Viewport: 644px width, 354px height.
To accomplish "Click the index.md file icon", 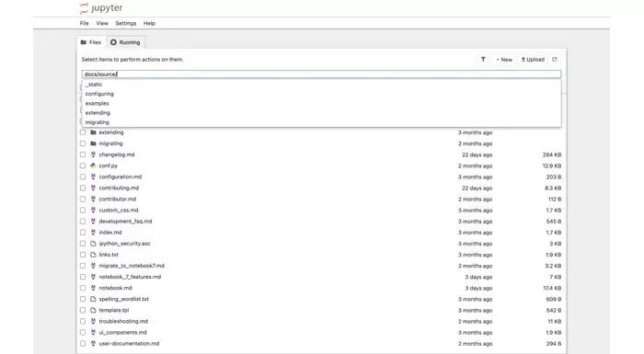I will pos(93,232).
